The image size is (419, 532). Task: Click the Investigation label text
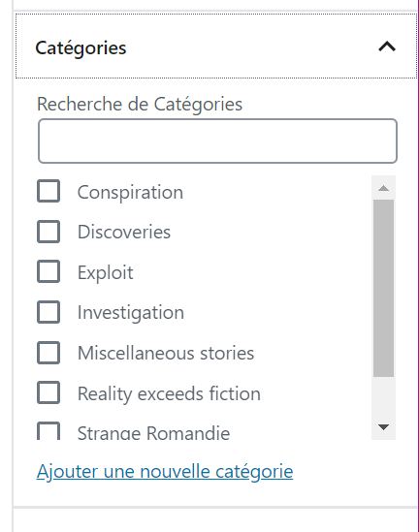tap(131, 312)
